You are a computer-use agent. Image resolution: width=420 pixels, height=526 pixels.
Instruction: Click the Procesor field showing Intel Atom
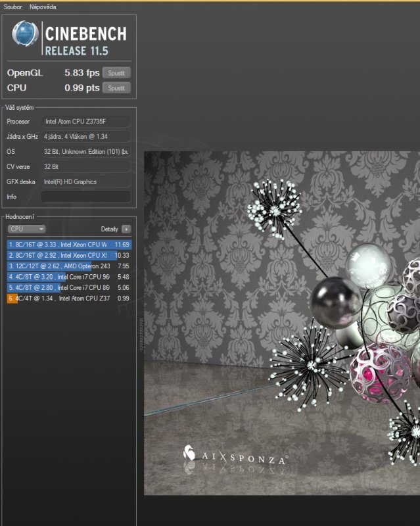[x=85, y=122]
